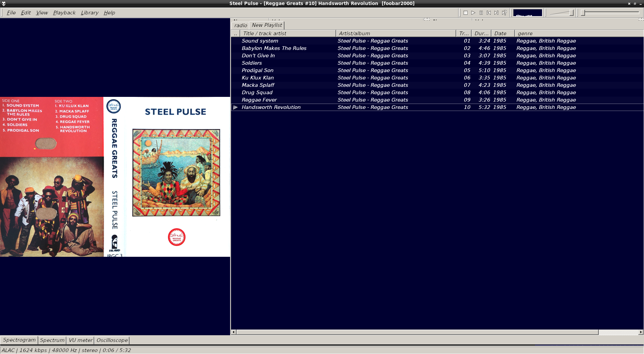Click the playlist scrollbar left arrow
The height and width of the screenshot is (354, 644).
234,332
